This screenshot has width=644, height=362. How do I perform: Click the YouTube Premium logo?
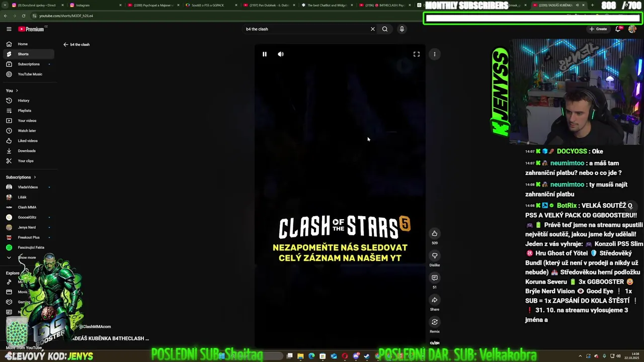tap(31, 29)
